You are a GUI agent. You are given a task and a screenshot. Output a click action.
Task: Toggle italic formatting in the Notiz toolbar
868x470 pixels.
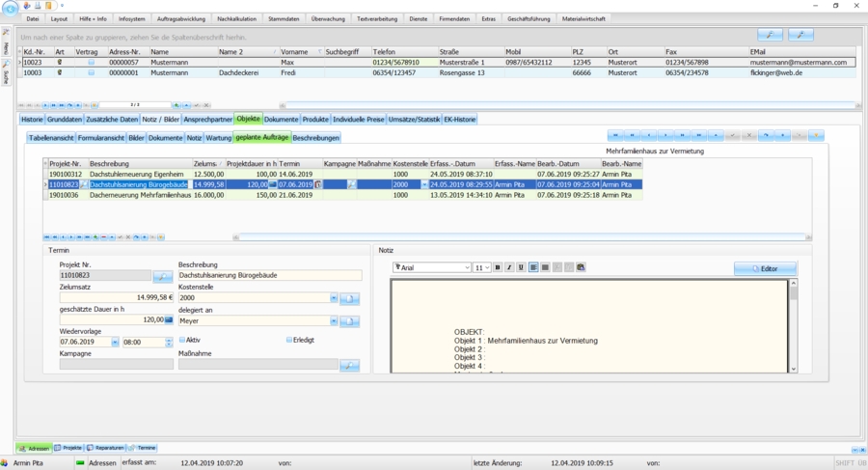pyautogui.click(x=509, y=267)
